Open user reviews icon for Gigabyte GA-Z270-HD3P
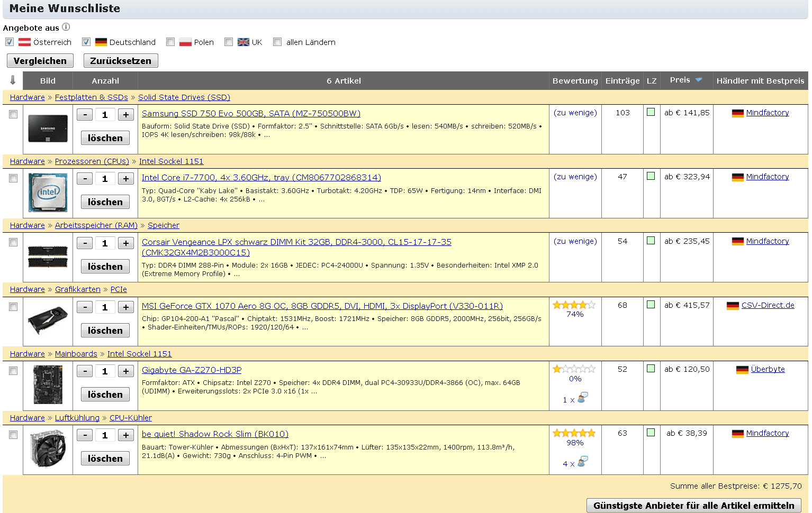Viewport: 812px width, 513px height. pos(583,398)
